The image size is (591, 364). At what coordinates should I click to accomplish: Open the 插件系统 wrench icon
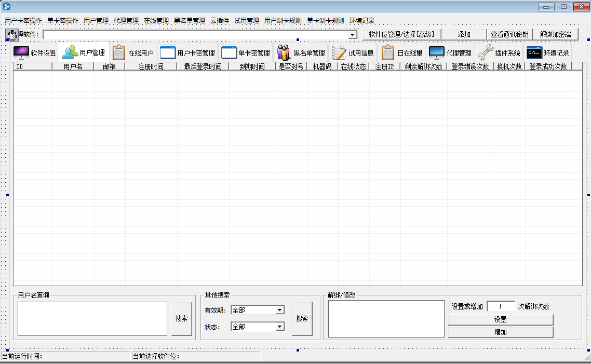point(485,53)
